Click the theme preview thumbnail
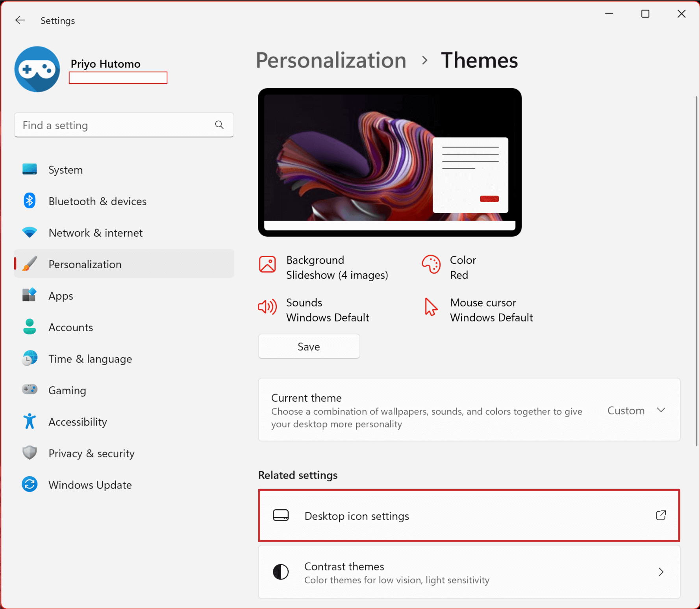Image resolution: width=700 pixels, height=609 pixels. (x=390, y=162)
